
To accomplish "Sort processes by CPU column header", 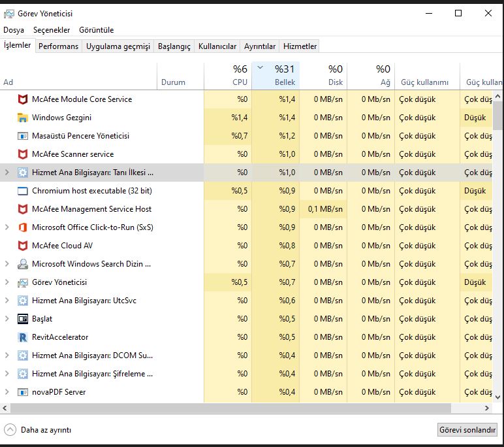I will (227, 76).
